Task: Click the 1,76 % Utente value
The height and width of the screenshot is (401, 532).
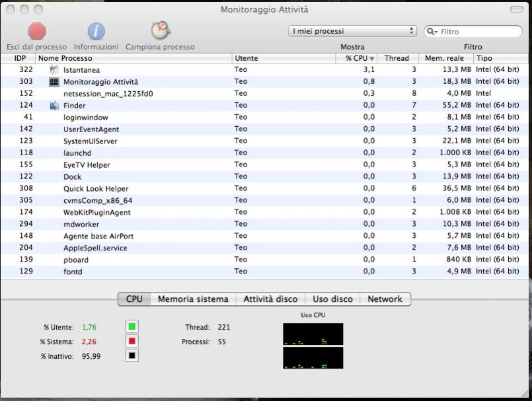Action: coord(89,328)
